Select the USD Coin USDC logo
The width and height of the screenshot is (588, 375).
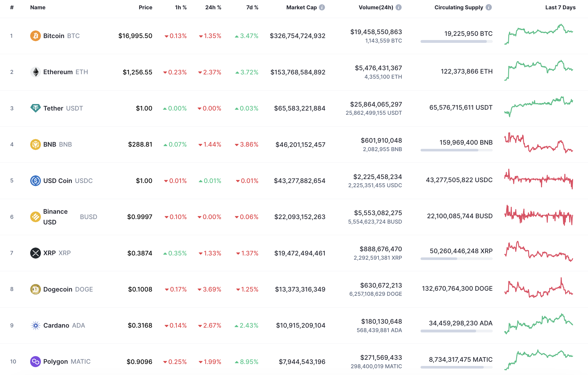click(x=35, y=180)
